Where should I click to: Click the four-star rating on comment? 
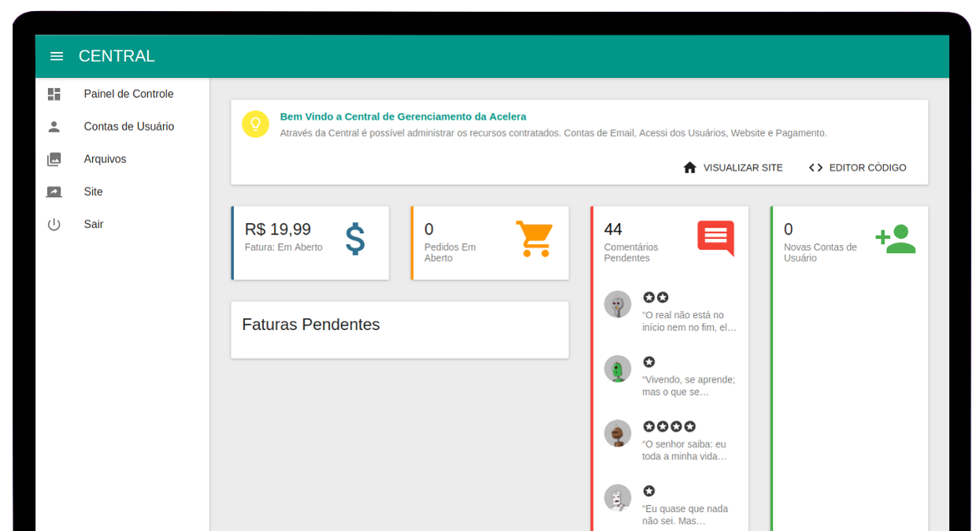(x=669, y=426)
